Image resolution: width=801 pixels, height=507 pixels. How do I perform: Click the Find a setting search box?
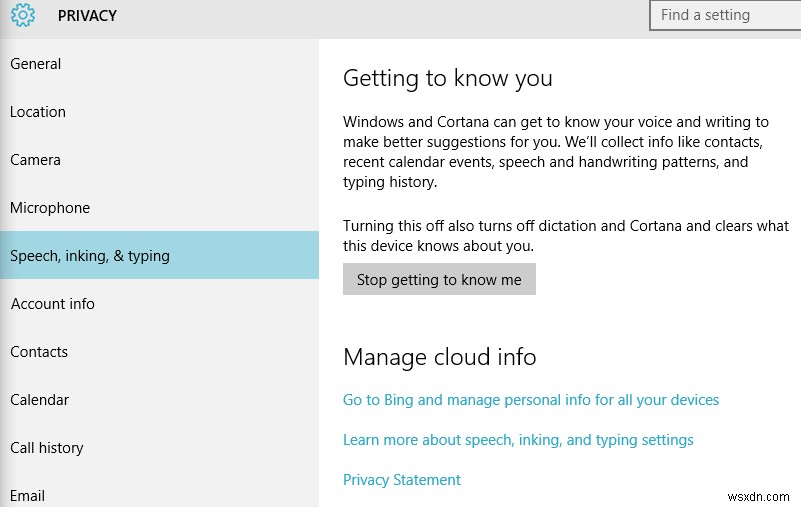(724, 15)
